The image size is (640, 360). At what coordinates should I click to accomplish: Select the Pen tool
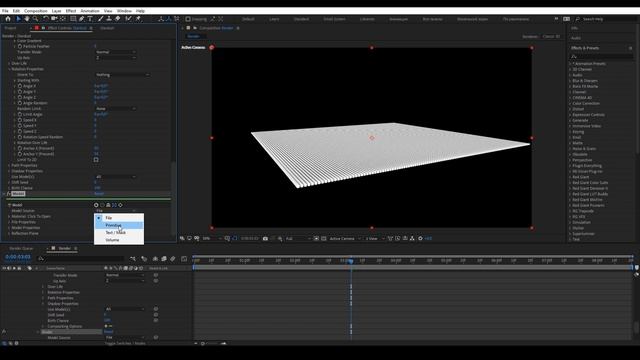[x=82, y=19]
